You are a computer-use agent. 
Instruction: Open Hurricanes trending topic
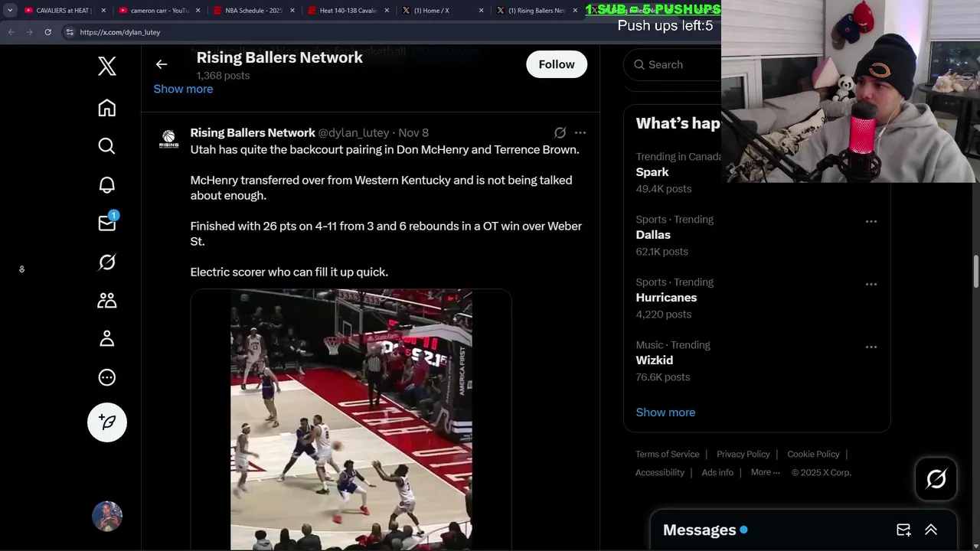pos(666,298)
